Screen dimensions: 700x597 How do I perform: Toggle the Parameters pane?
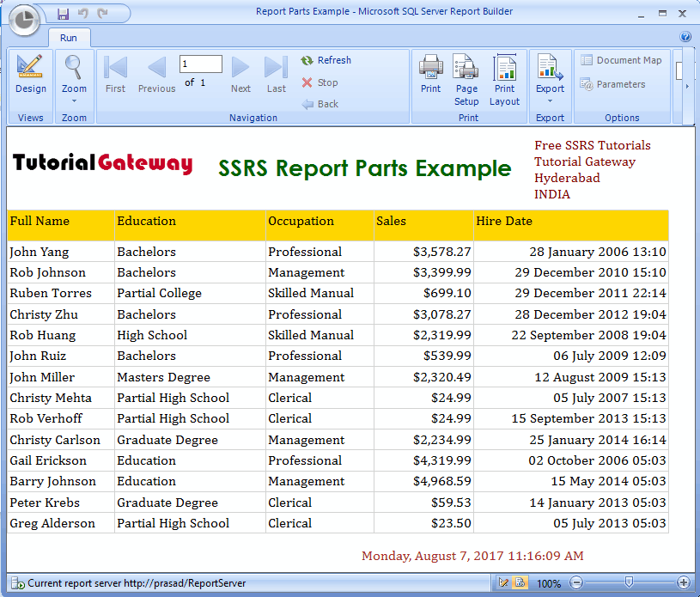pyautogui.click(x=612, y=84)
